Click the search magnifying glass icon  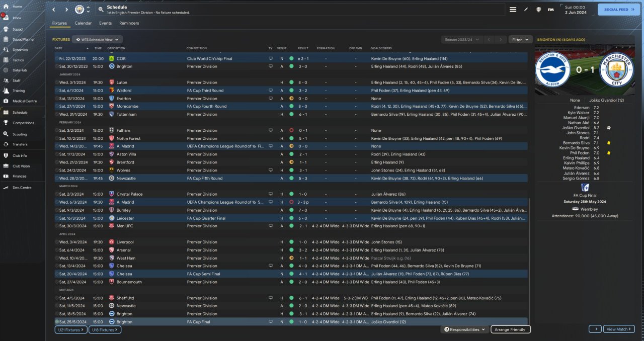101,10
